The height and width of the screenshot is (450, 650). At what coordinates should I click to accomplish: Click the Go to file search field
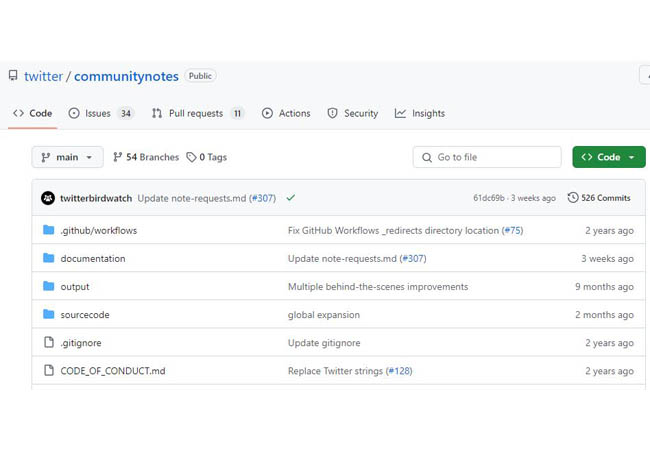487,157
